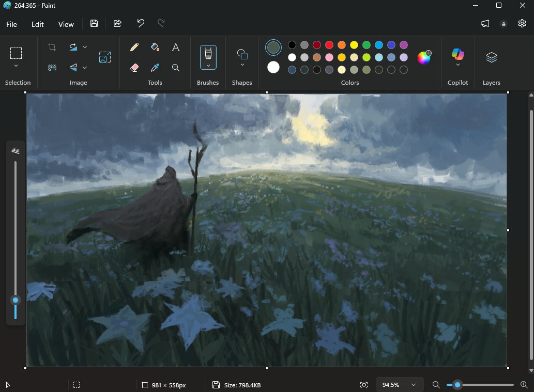Select the Eraser tool
534x392 pixels.
coord(134,67)
